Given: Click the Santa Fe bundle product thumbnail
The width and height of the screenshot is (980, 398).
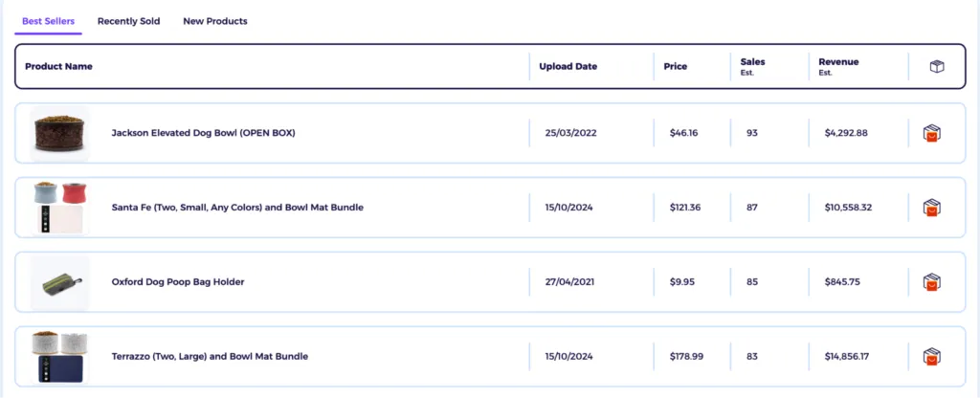Looking at the screenshot, I should [60, 208].
